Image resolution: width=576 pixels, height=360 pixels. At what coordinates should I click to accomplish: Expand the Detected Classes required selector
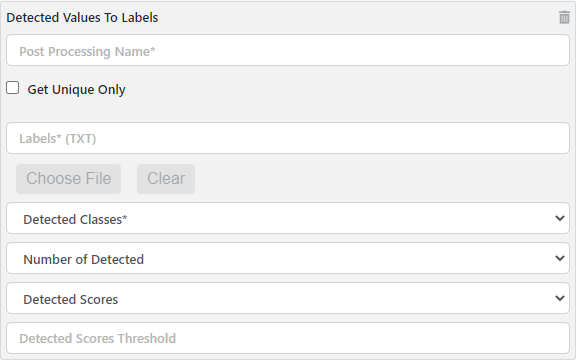288,218
